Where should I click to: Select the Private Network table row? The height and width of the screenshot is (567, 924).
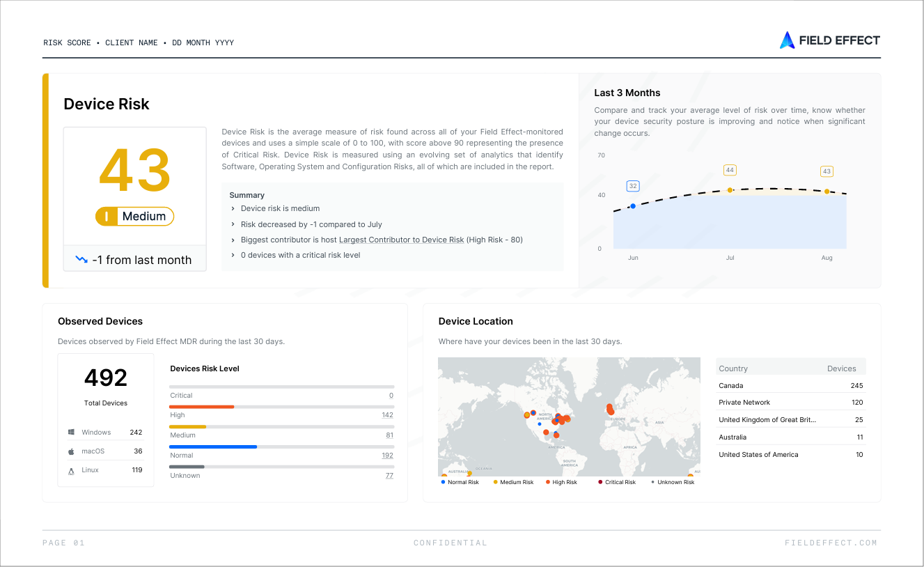coord(791,402)
